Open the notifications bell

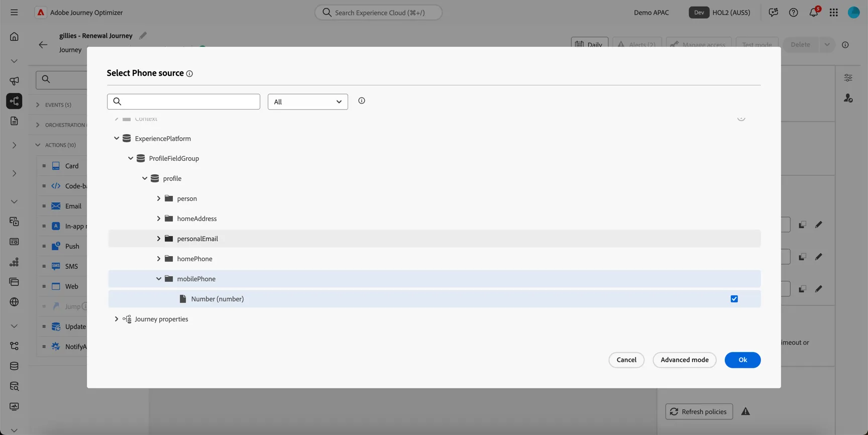(813, 13)
